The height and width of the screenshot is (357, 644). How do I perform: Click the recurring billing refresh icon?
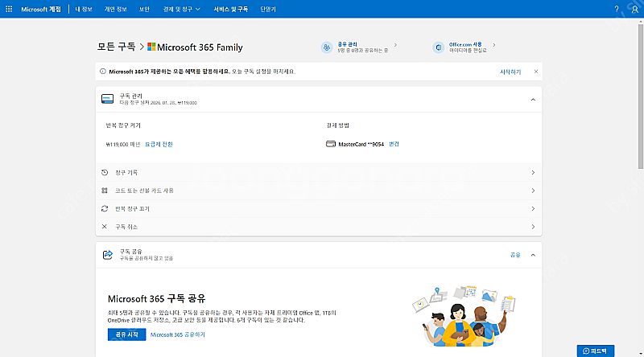(105, 208)
